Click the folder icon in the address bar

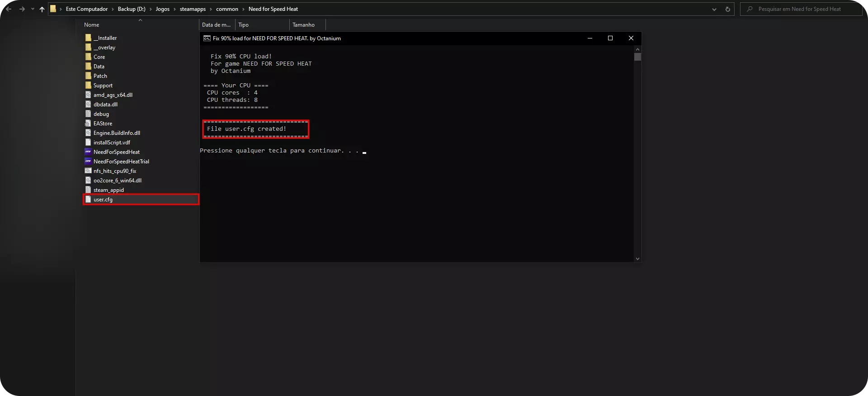click(x=53, y=9)
